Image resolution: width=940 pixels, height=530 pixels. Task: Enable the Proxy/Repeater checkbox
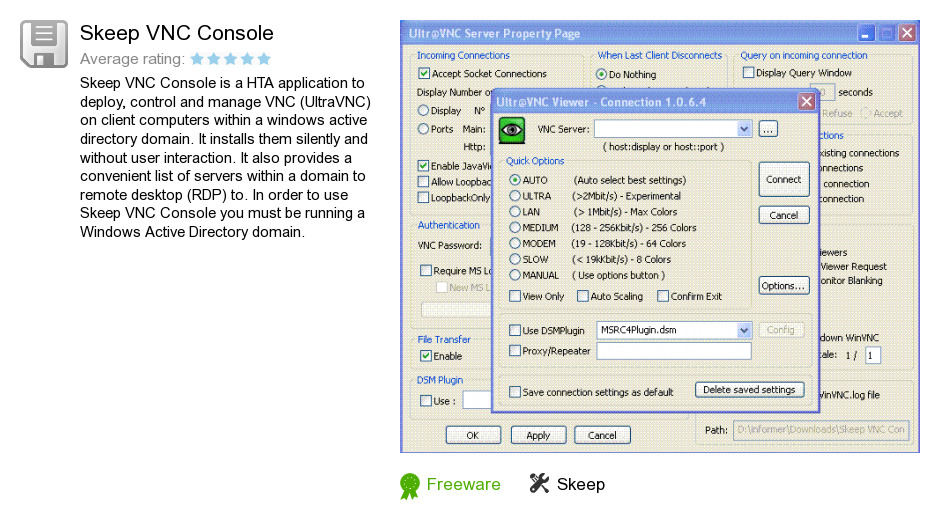click(x=514, y=351)
